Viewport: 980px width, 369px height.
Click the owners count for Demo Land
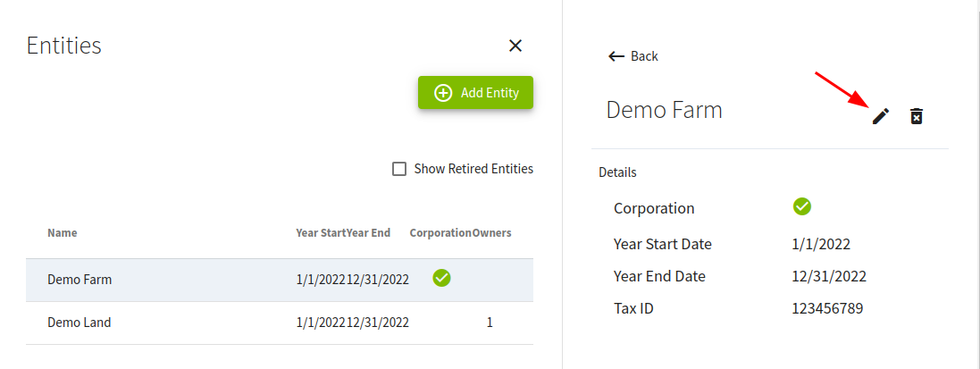pos(490,323)
